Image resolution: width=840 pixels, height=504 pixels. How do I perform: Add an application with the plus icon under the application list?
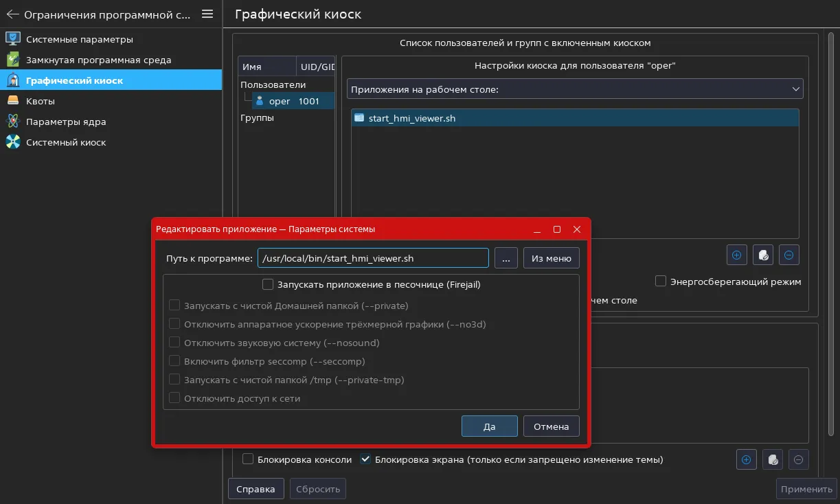[x=737, y=255]
